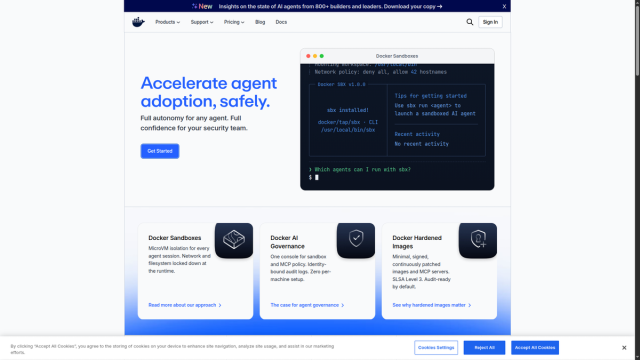This screenshot has height=360, width=640.
Task: Click the green terminal window dot
Action: (x=322, y=56)
